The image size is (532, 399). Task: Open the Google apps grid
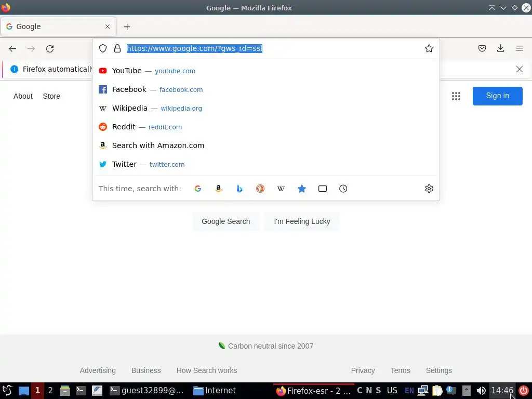pos(456,96)
